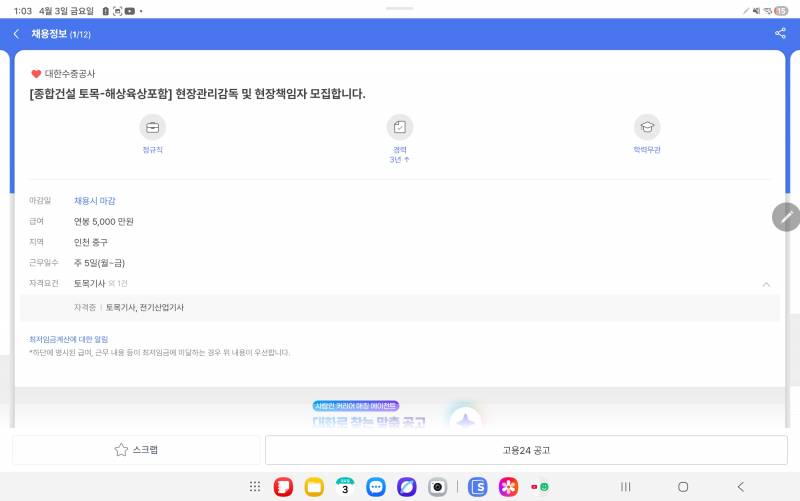
Task: Open the blue Messages app
Action: 376,487
